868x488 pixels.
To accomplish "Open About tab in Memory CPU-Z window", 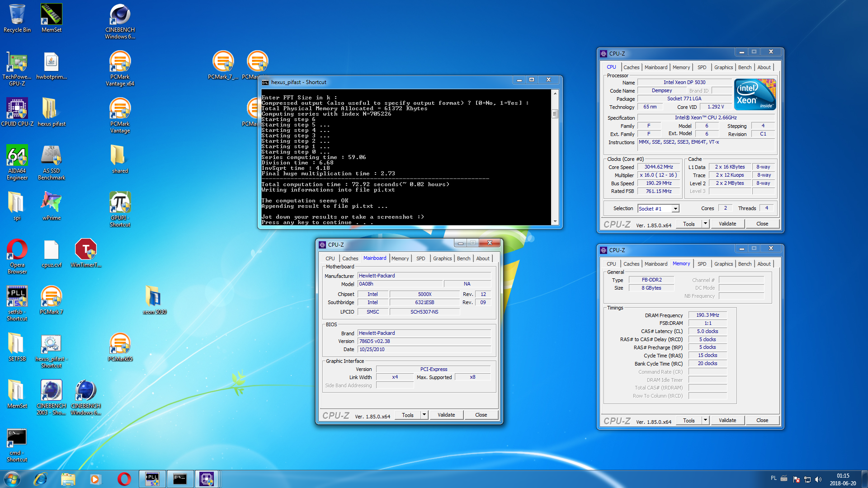I will (x=764, y=264).
